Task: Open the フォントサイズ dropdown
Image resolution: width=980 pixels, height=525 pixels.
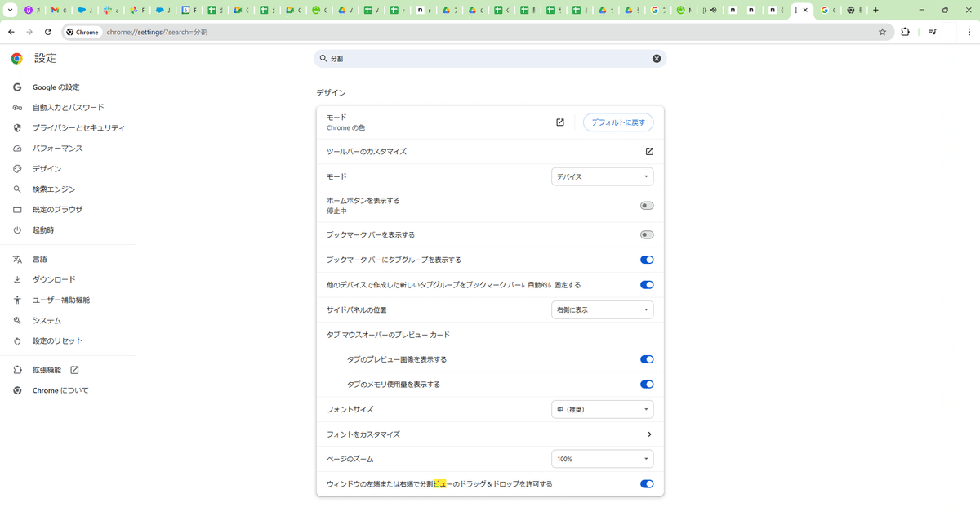Action: click(x=602, y=409)
